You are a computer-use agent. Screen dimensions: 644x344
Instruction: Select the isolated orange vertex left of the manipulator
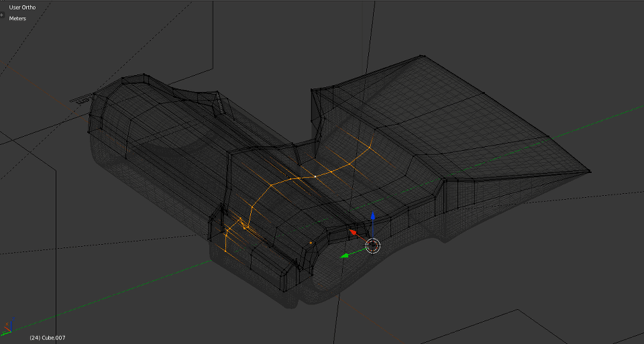click(311, 242)
